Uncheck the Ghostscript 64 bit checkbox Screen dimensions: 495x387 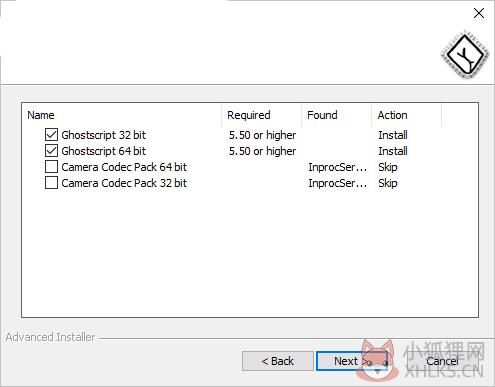tap(51, 151)
